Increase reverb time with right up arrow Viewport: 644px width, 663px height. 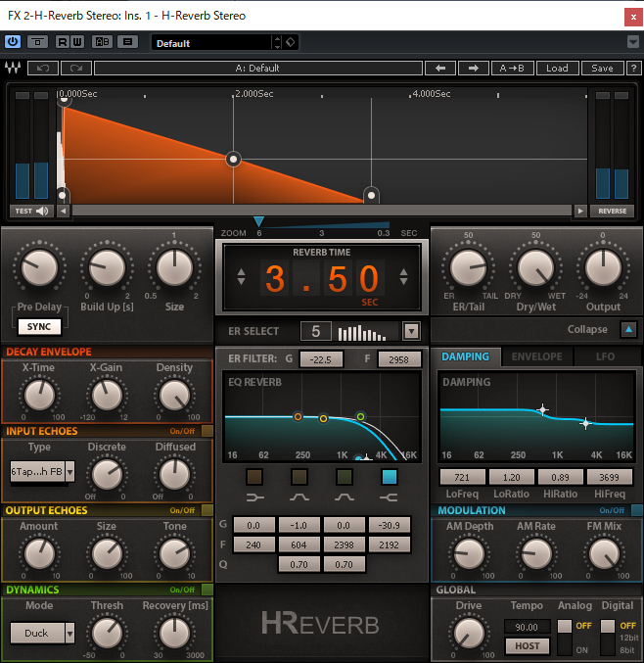(403, 272)
